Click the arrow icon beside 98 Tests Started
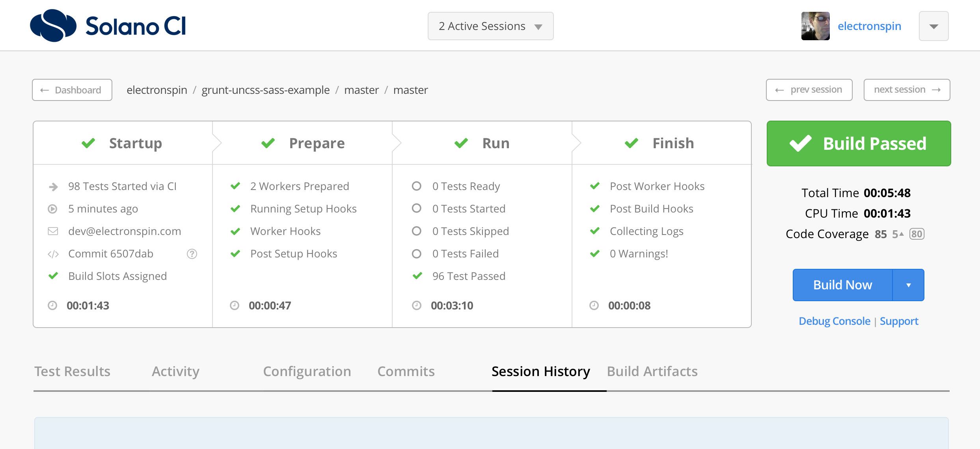This screenshot has height=449, width=980. coord(53,186)
